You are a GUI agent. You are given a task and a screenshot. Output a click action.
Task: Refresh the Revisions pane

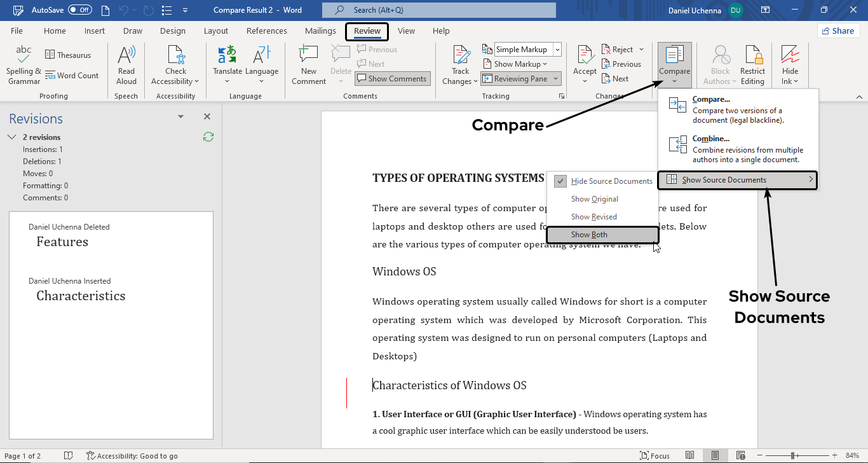pyautogui.click(x=208, y=137)
